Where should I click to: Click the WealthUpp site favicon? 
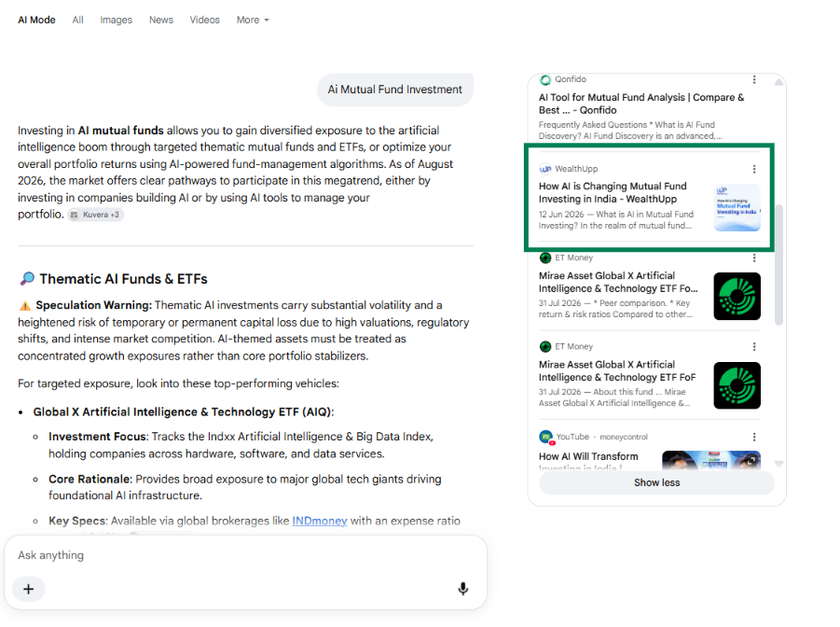point(545,169)
